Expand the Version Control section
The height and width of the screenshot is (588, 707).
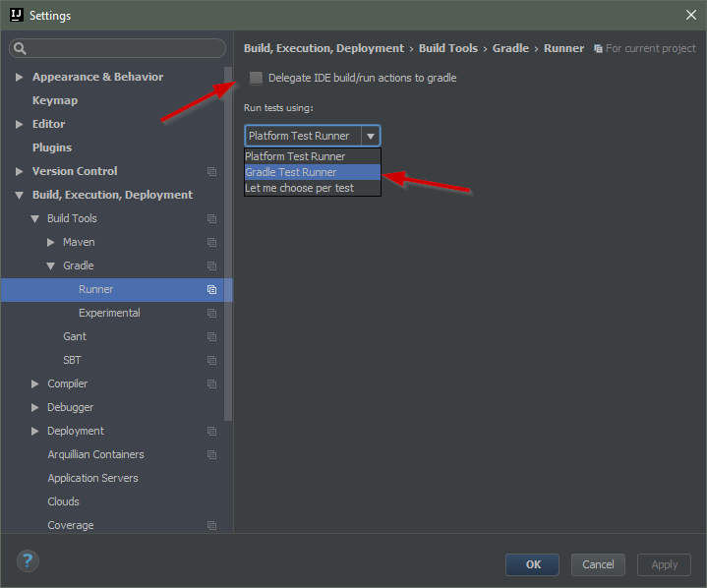[x=19, y=171]
